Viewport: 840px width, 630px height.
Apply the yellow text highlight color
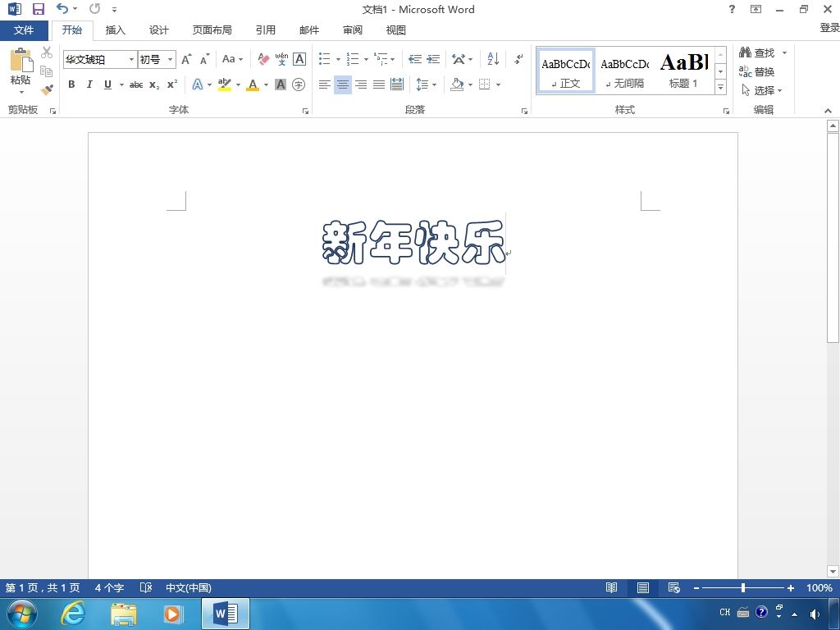pyautogui.click(x=225, y=84)
